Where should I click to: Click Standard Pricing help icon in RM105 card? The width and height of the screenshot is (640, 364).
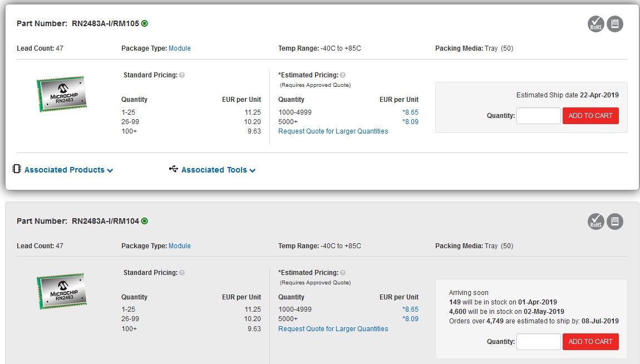pos(182,75)
